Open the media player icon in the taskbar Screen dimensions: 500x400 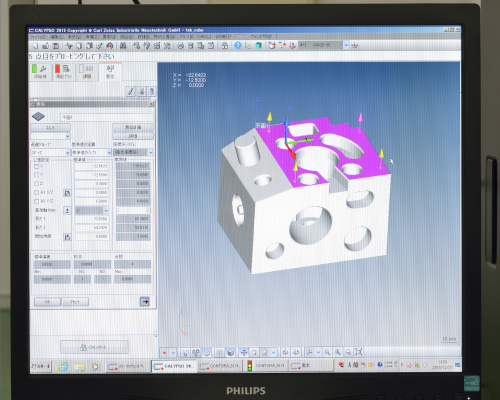click(x=95, y=367)
